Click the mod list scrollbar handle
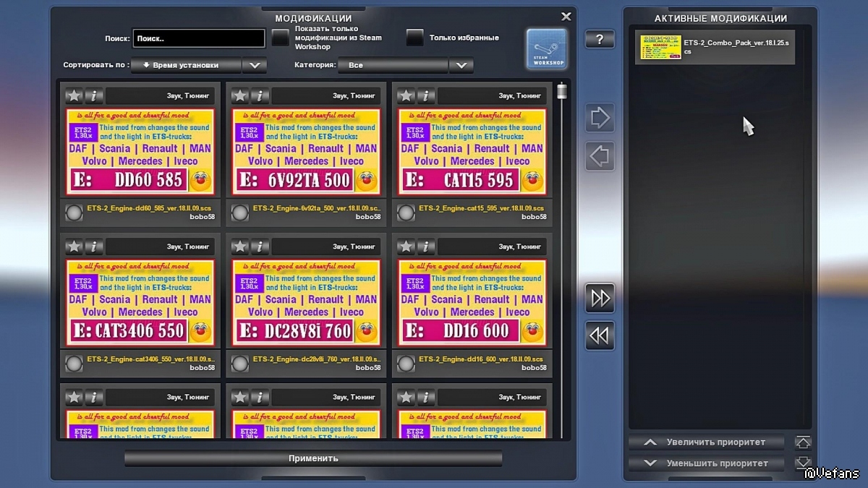Screen dimensions: 868x488 point(561,92)
